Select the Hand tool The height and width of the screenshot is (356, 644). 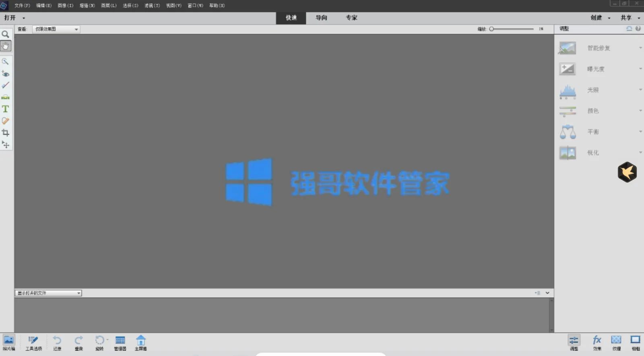5,46
